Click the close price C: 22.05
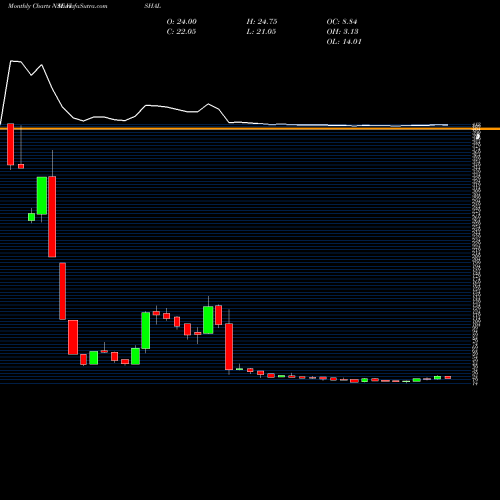The height and width of the screenshot is (500, 500). coord(181,32)
